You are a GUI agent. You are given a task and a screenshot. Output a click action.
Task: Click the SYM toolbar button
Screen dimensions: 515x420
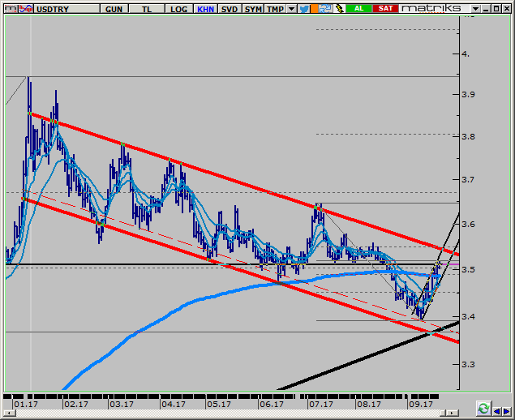click(x=253, y=9)
